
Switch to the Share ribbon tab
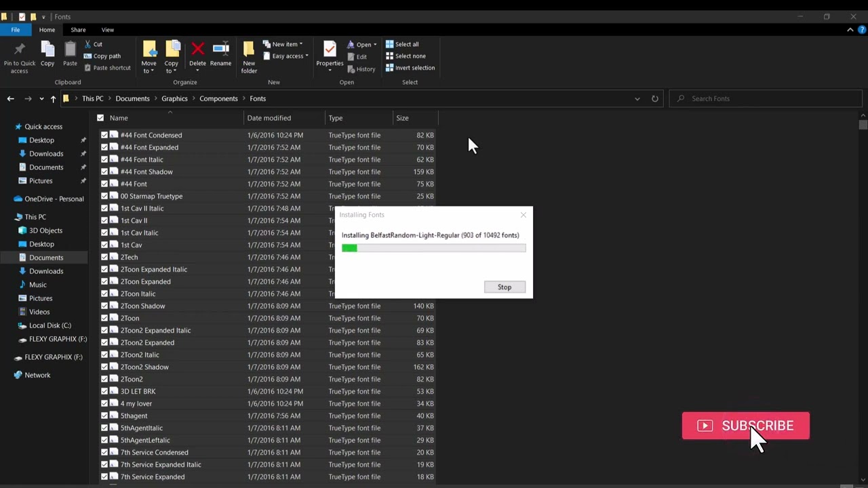78,30
